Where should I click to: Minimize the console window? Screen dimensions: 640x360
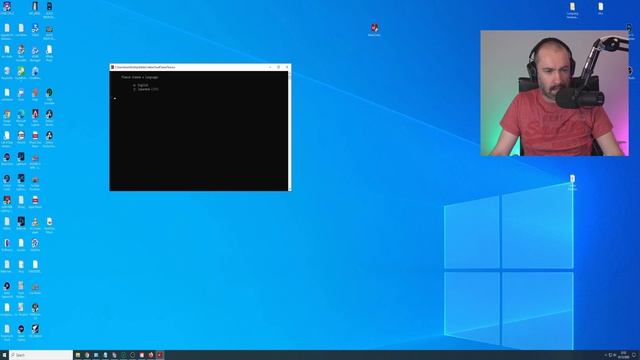coord(270,67)
